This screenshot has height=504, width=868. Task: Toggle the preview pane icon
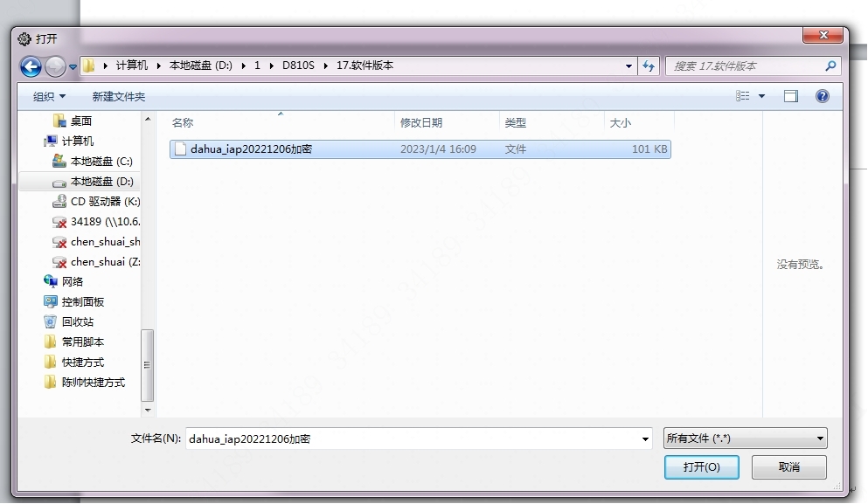[791, 97]
